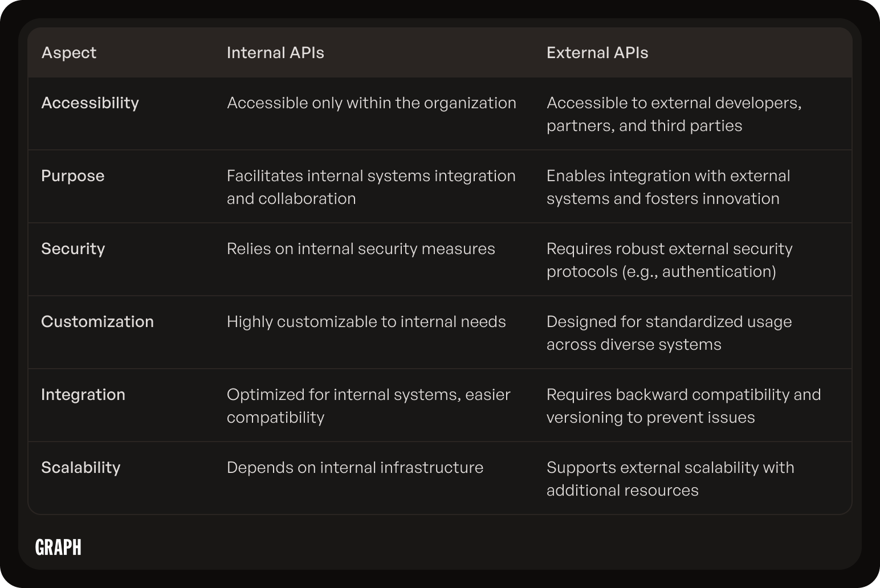880x588 pixels.
Task: Click 'Designed for standardized usage' cell
Action: point(669,333)
